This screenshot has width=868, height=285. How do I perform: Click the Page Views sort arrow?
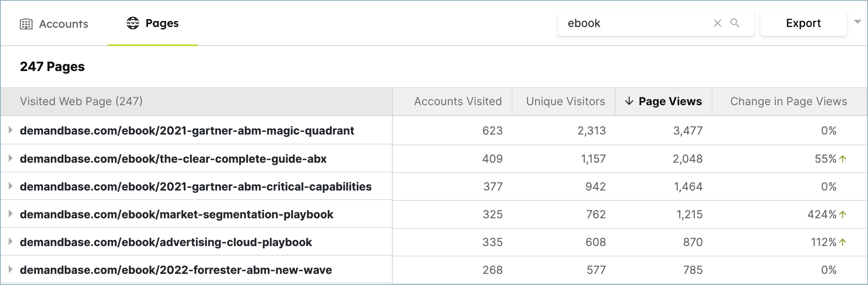click(x=629, y=101)
